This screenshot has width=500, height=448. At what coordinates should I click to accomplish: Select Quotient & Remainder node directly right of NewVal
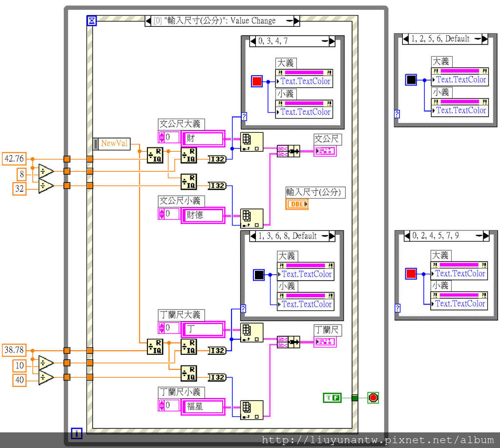155,155
